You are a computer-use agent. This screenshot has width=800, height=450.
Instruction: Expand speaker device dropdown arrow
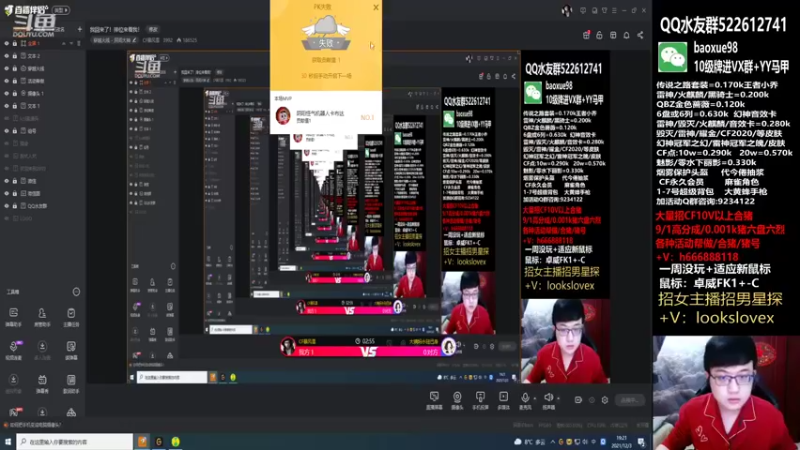(x=558, y=398)
